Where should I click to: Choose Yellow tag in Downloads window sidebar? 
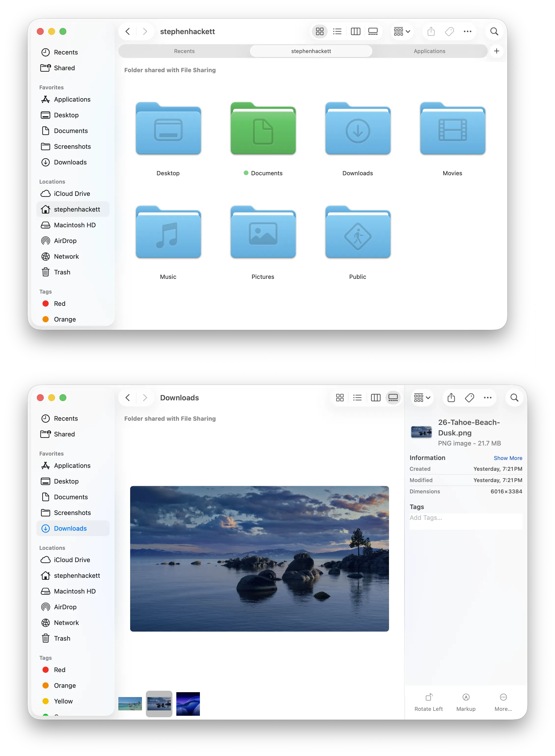[73, 701]
